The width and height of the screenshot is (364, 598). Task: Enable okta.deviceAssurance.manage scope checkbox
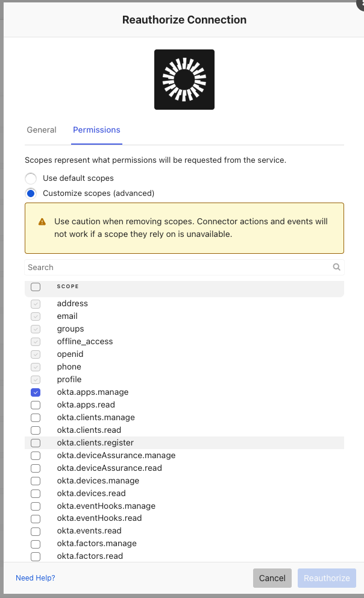click(36, 455)
